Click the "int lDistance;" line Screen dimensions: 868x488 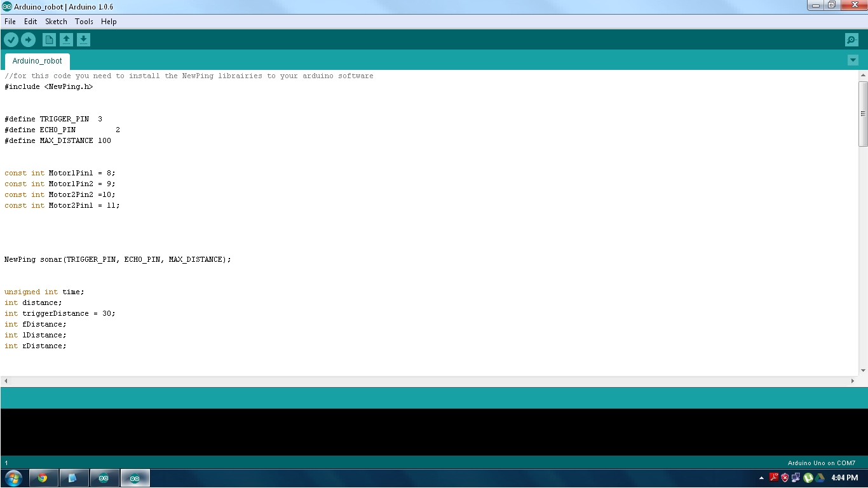click(36, 335)
